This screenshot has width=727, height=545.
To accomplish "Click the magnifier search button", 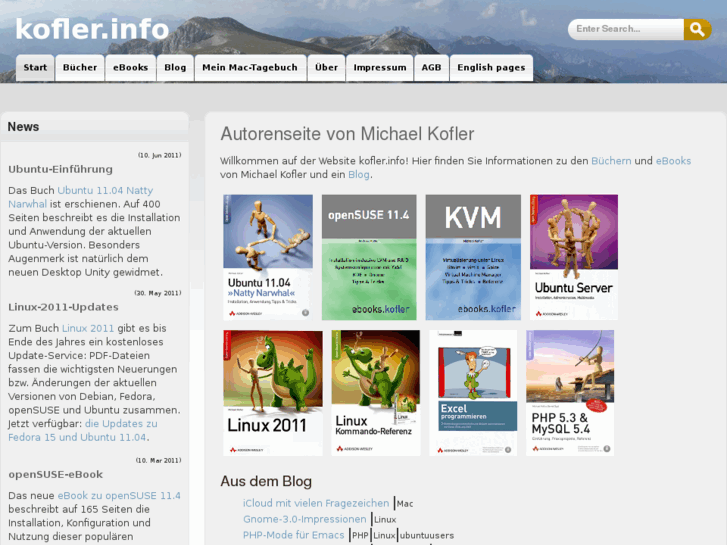I will click(x=697, y=29).
